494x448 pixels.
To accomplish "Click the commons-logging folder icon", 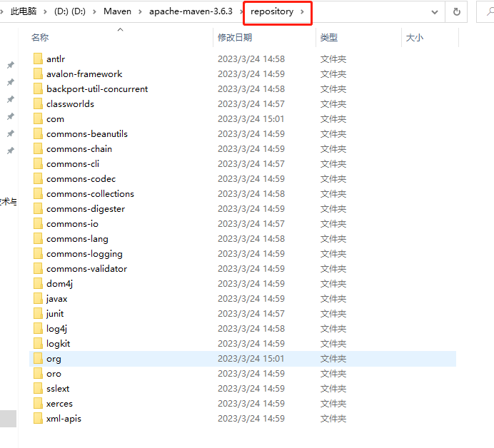I will click(38, 253).
